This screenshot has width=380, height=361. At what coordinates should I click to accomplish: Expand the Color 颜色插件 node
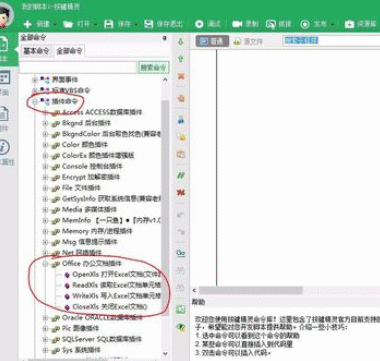tap(45, 145)
